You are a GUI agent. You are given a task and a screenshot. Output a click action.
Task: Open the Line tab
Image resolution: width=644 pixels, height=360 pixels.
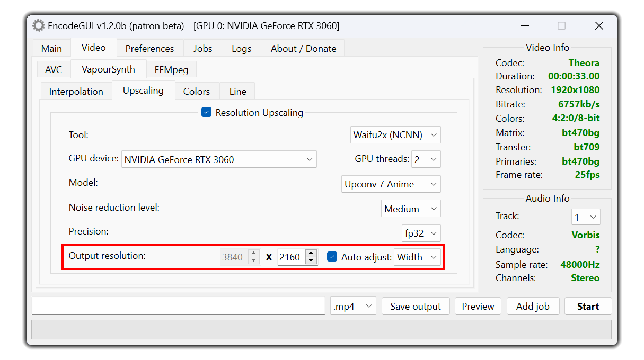point(237,91)
